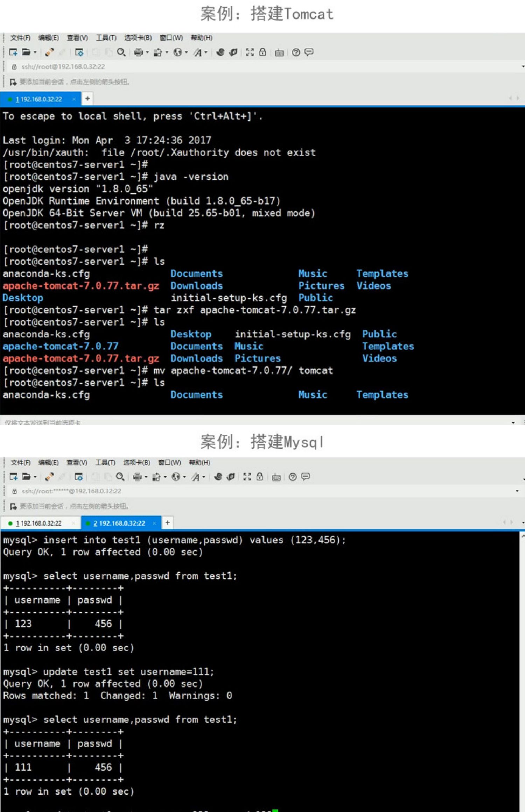Expand Encoding dropdown arrow in the Tomcat window
This screenshot has width=525, height=812.
click(186, 52)
